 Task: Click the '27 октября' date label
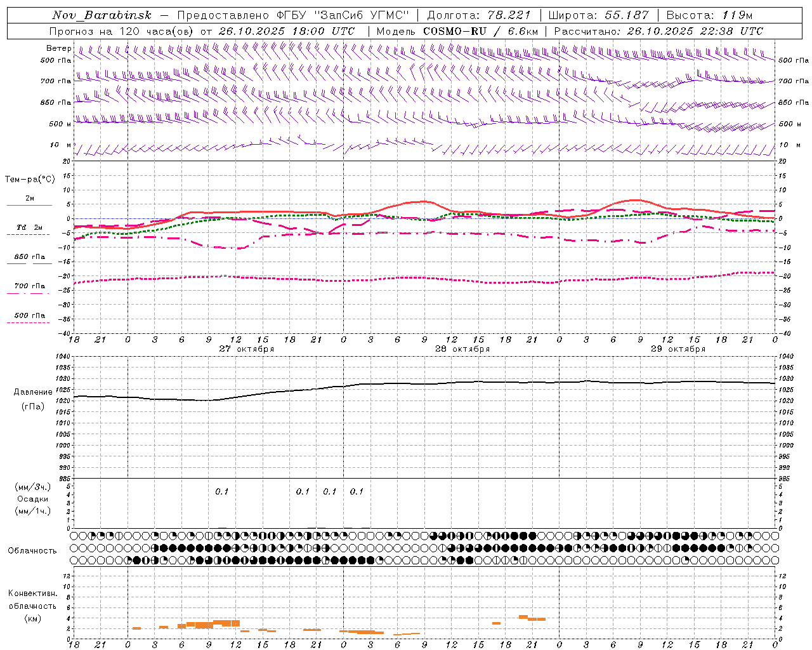(x=246, y=349)
